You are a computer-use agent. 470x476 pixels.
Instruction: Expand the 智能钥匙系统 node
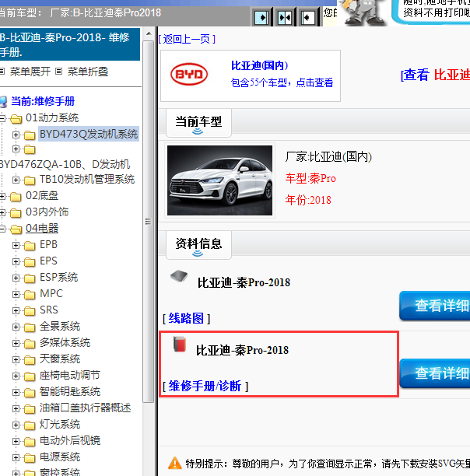[16, 393]
